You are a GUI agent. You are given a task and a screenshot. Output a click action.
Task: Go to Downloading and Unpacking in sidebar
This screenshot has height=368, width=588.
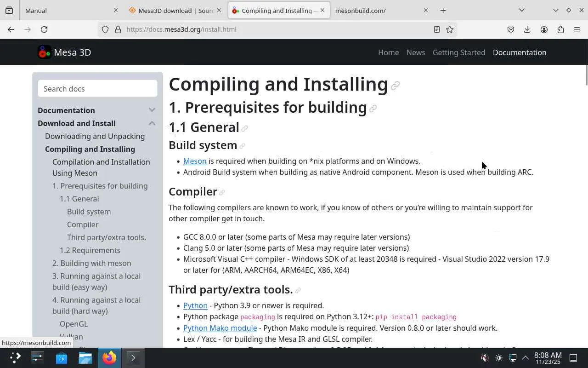tap(95, 136)
